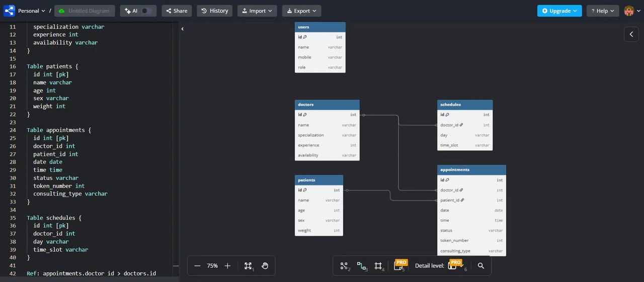Image resolution: width=644 pixels, height=282 pixels.
Task: Click the dbdiagram logo icon
Action: (x=9, y=11)
